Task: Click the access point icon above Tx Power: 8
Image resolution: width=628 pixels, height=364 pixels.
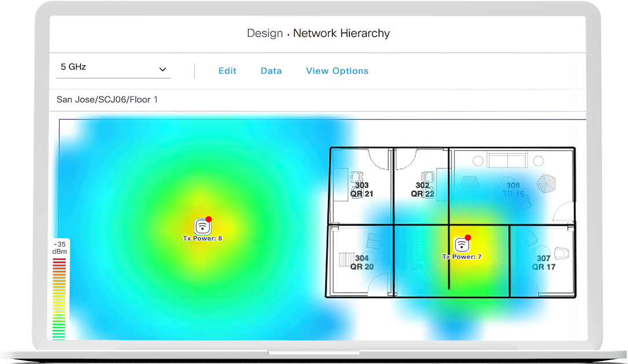Action: click(202, 226)
